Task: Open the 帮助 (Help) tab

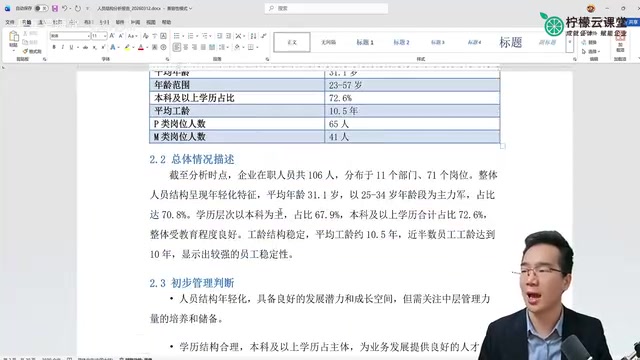Action: 167,22
